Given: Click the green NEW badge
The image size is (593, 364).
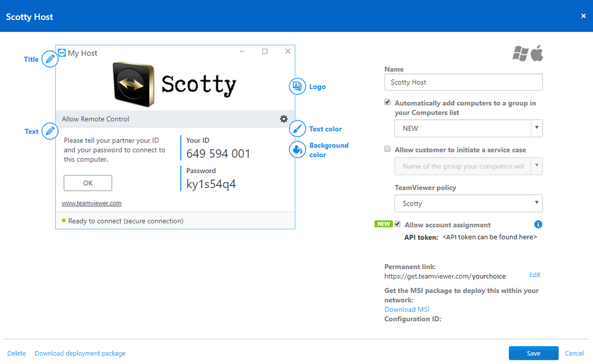Looking at the screenshot, I should coord(383,224).
